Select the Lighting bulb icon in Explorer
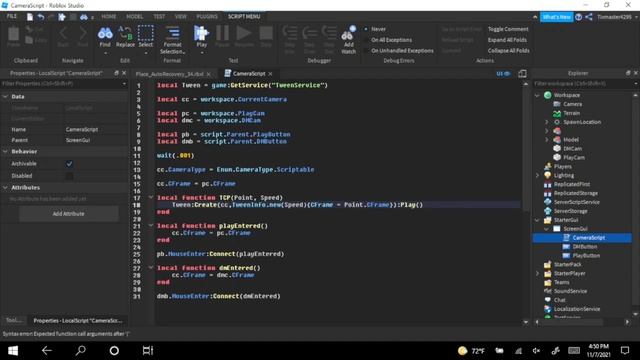 547,175
